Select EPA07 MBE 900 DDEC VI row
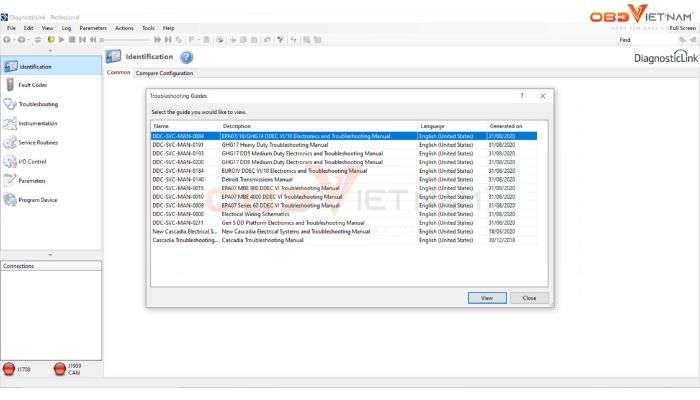This screenshot has height=400, width=700. (344, 188)
